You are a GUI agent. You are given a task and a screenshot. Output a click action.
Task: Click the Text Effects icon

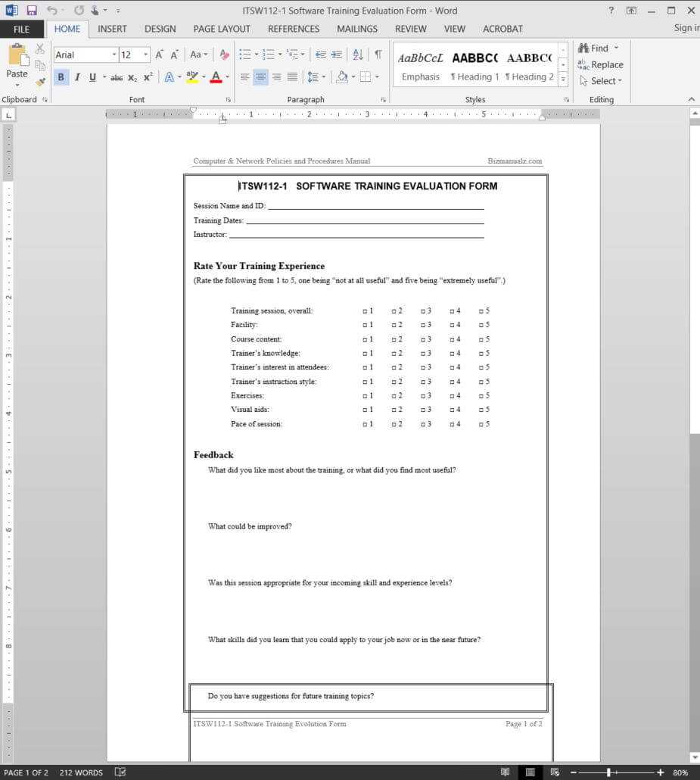[x=169, y=77]
